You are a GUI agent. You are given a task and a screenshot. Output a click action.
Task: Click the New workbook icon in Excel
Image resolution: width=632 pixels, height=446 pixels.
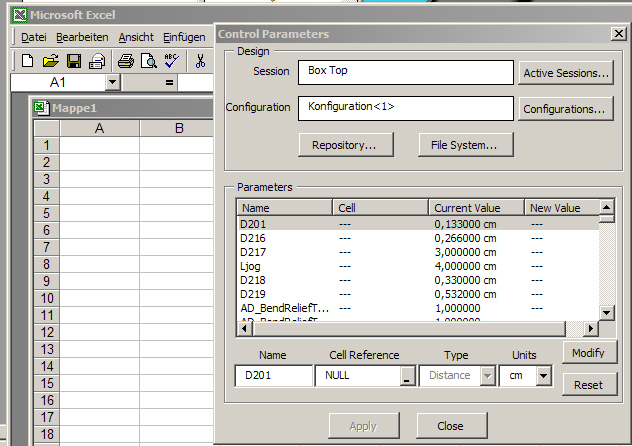pyautogui.click(x=27, y=61)
